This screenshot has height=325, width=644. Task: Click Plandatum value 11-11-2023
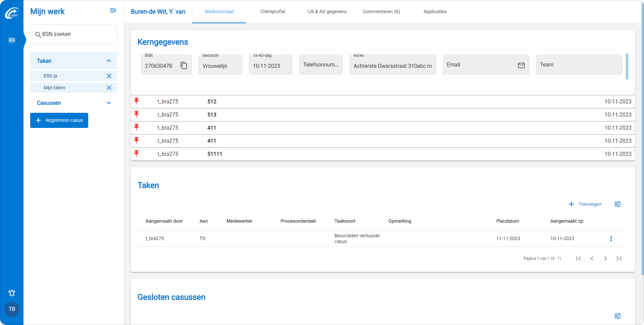click(508, 239)
